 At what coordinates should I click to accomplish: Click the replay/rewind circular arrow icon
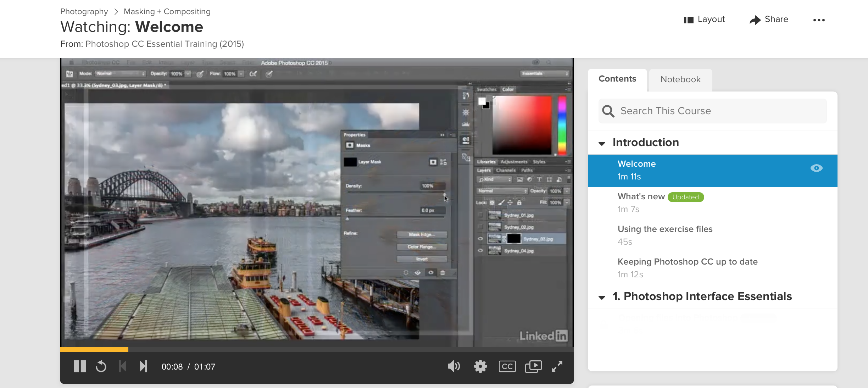coord(101,366)
